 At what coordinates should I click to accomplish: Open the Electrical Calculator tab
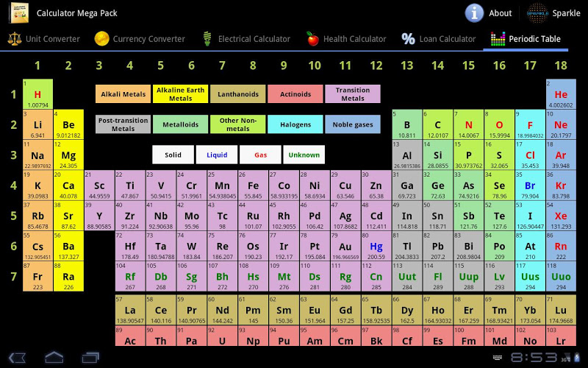[246, 39]
